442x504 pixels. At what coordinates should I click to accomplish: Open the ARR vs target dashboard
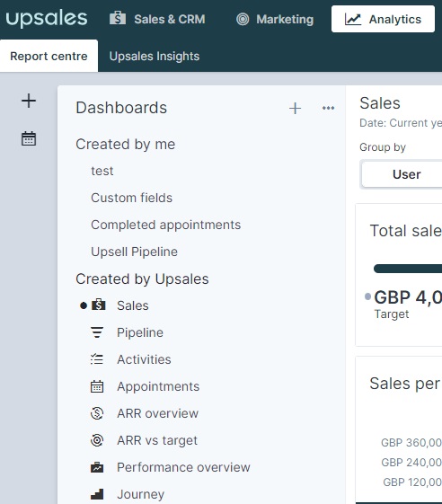click(x=157, y=440)
